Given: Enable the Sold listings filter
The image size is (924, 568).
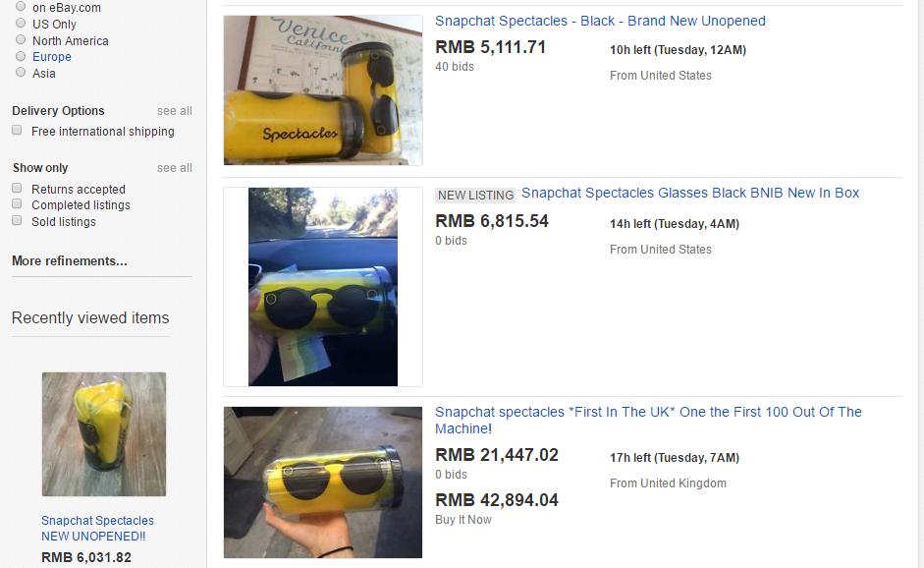Looking at the screenshot, I should [x=17, y=220].
